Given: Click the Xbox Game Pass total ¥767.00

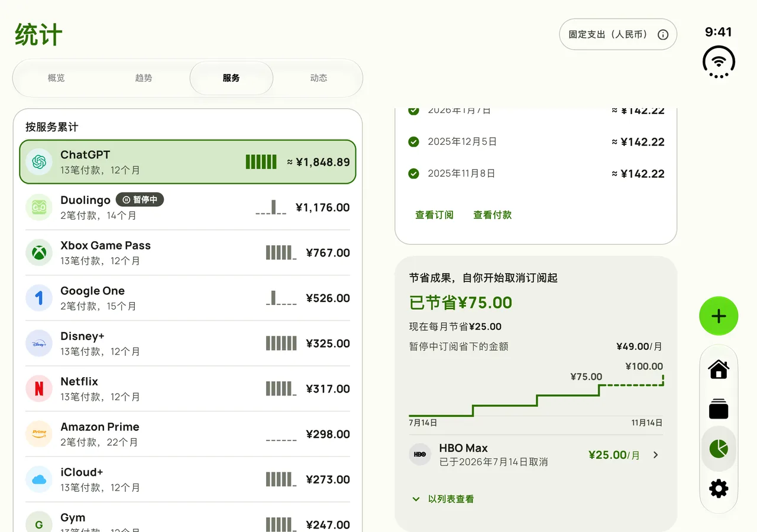Looking at the screenshot, I should (x=328, y=253).
